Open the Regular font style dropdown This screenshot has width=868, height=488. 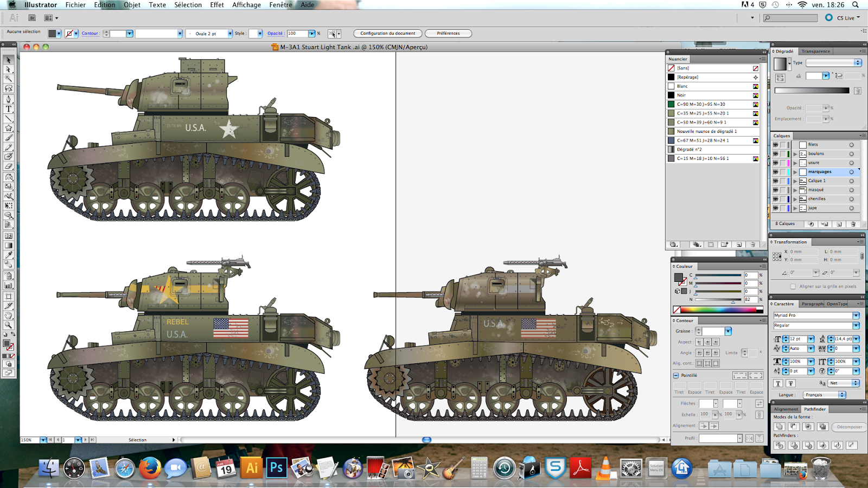pos(856,325)
